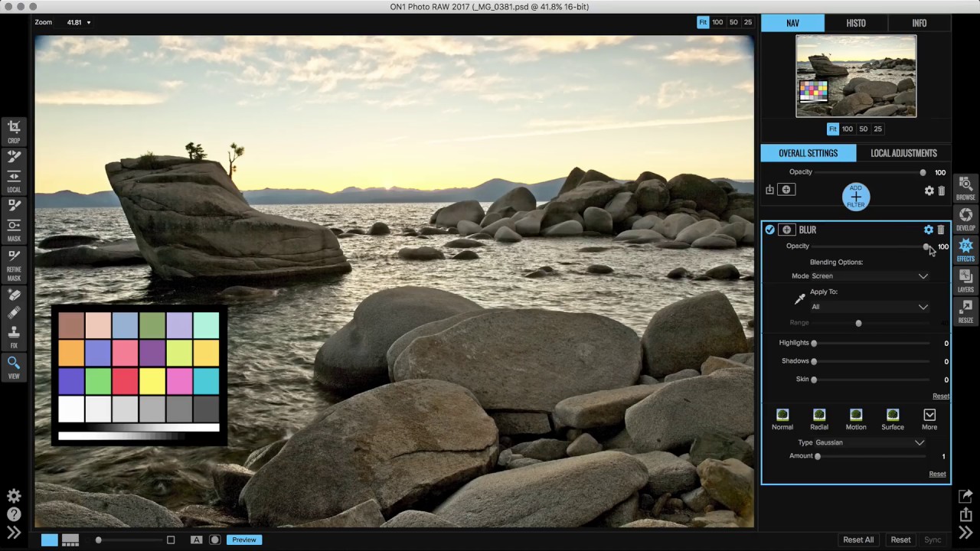Switch to the INFO tab
The height and width of the screenshot is (551, 980).
click(920, 23)
